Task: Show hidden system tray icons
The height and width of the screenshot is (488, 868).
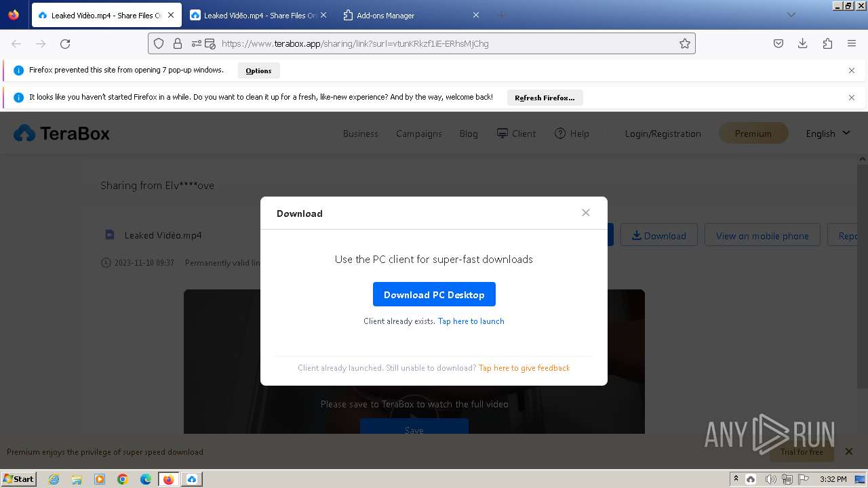Action: click(x=736, y=479)
